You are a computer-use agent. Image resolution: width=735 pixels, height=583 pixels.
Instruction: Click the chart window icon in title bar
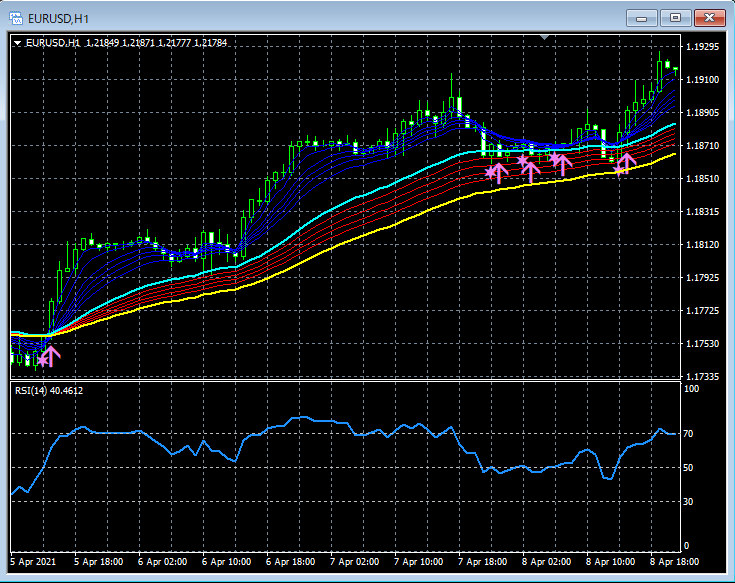coord(17,18)
